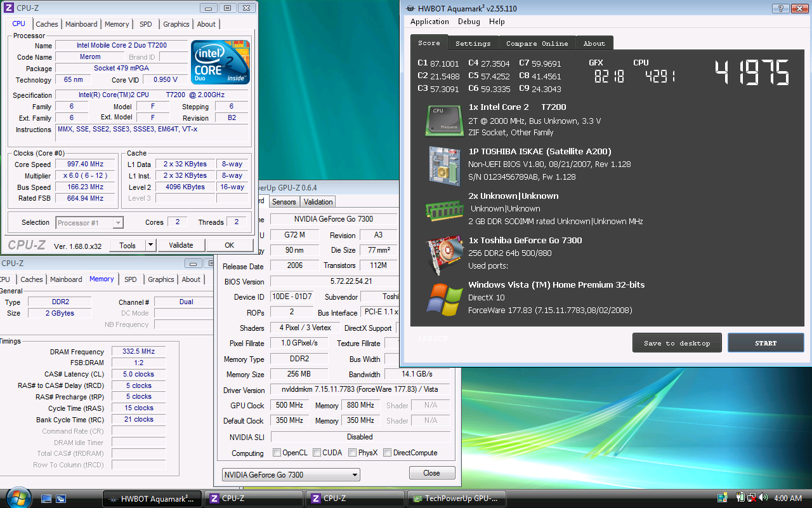812x508 pixels.
Task: Open the Tools dropdown arrow in CPU-Z
Action: pyautogui.click(x=150, y=245)
